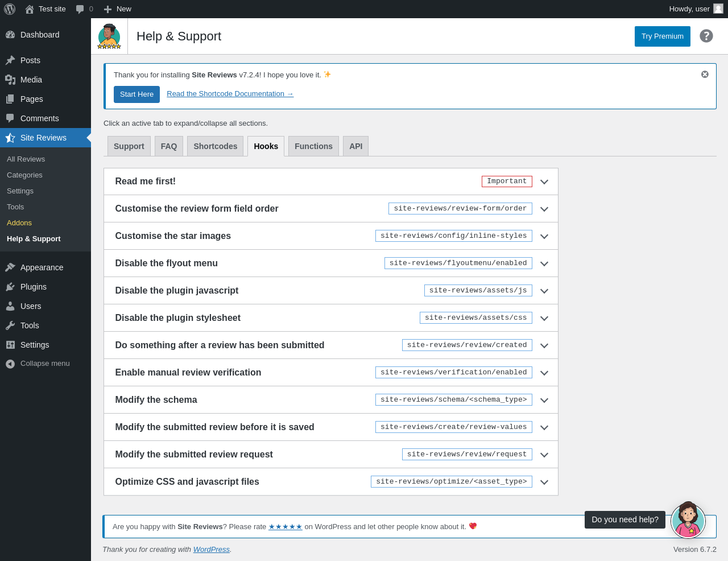Click the Version 6.7.2 footer text
The width and height of the screenshot is (728, 561).
point(695,550)
